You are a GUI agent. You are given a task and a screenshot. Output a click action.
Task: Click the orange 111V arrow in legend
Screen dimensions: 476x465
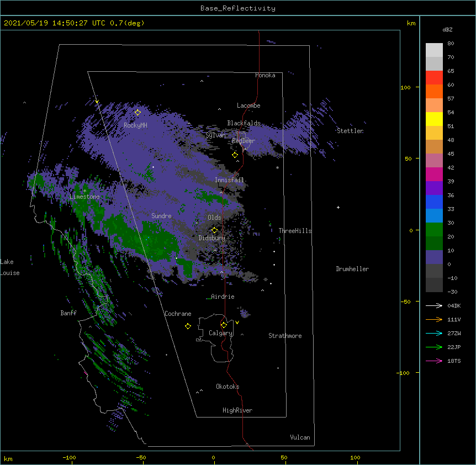pyautogui.click(x=434, y=319)
